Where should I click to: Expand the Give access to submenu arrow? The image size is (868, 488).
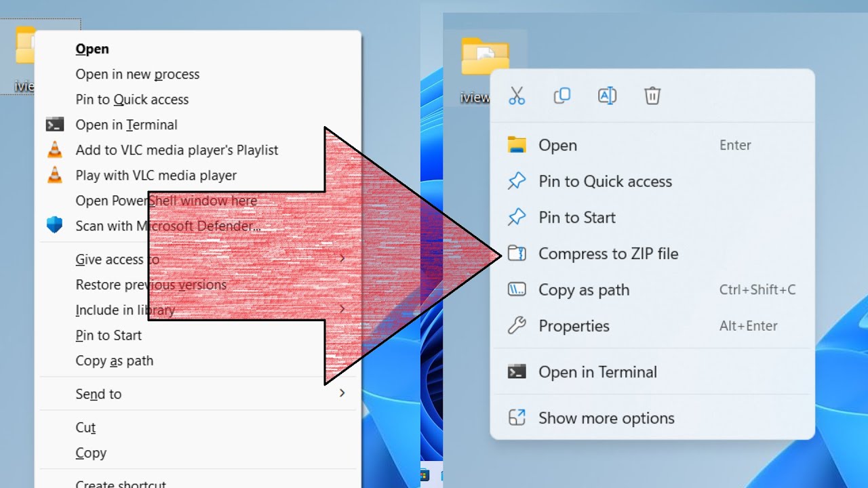(342, 258)
